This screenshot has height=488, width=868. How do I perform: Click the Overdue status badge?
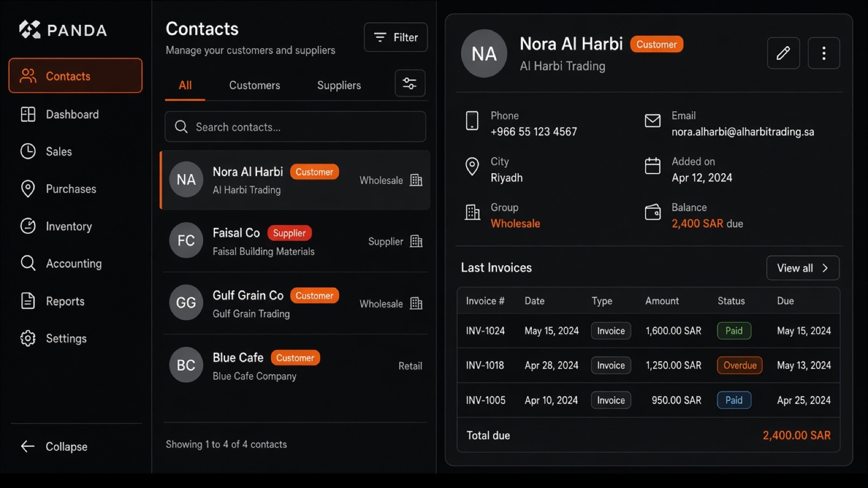(x=739, y=365)
